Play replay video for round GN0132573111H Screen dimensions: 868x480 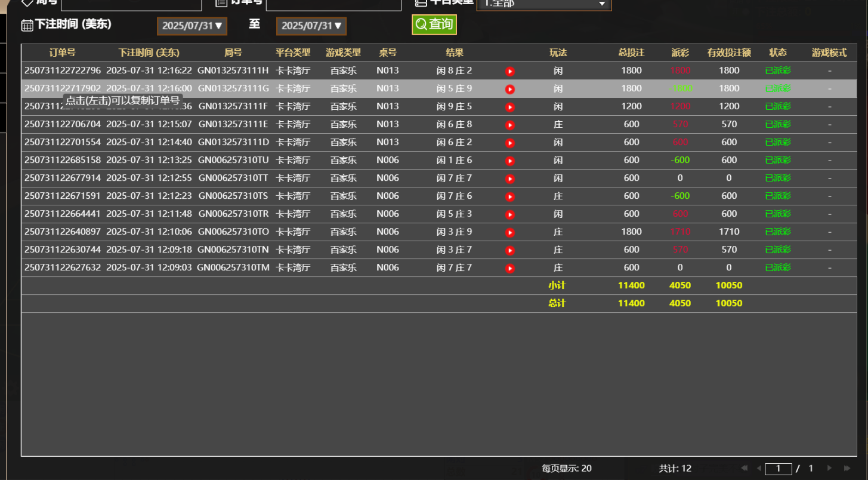click(510, 72)
